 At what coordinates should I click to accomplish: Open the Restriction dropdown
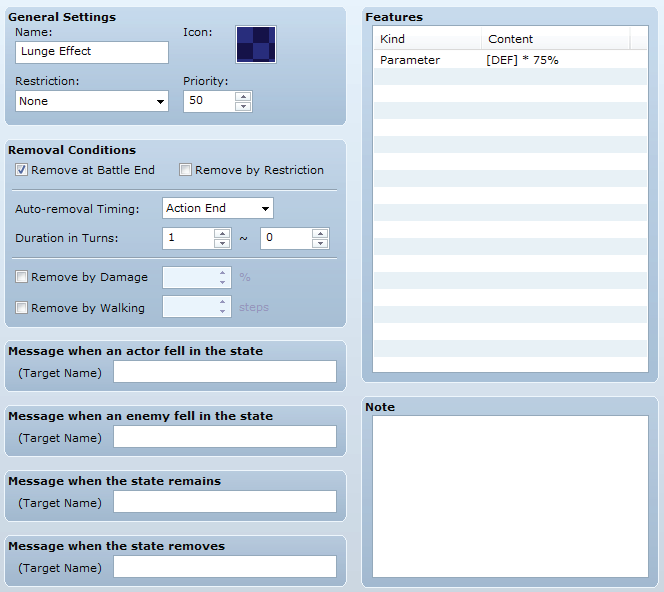click(92, 101)
